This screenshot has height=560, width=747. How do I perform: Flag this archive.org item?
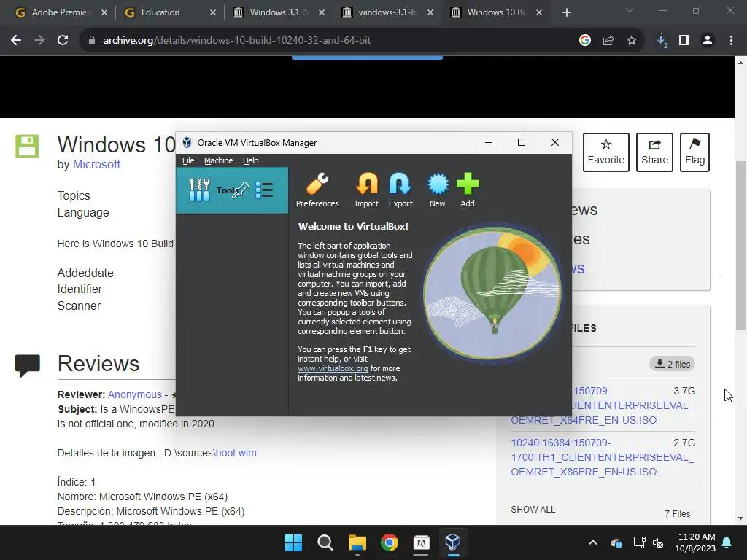click(x=695, y=152)
